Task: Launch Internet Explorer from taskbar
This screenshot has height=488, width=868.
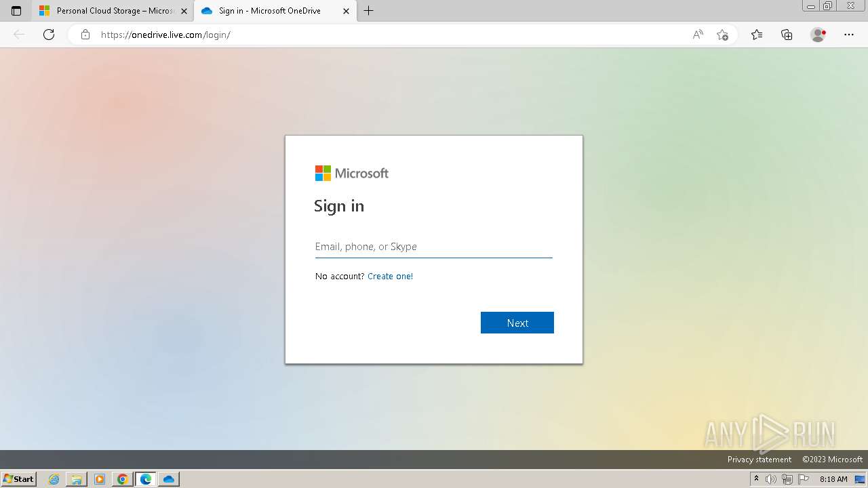Action: [x=54, y=479]
